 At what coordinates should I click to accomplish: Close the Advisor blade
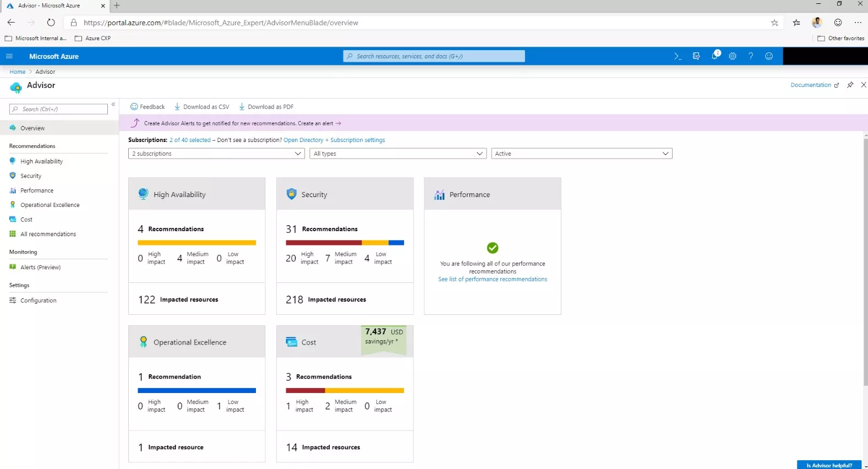click(x=864, y=85)
